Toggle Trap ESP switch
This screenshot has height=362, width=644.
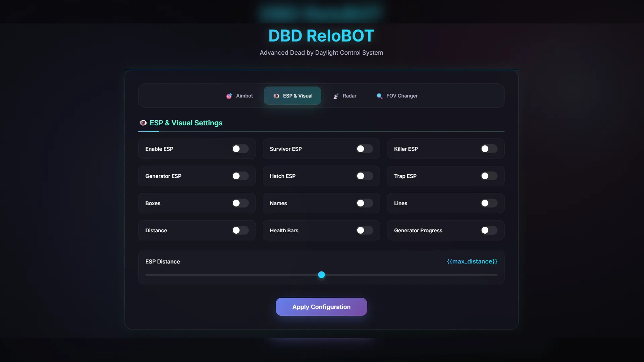click(x=489, y=176)
